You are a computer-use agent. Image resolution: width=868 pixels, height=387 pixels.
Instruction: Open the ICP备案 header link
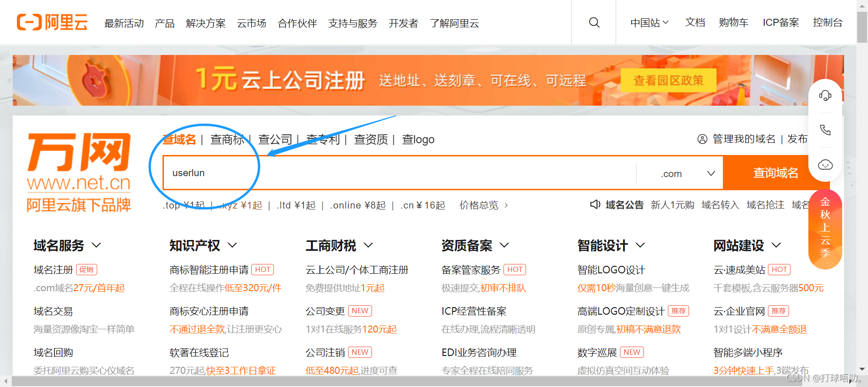781,23
